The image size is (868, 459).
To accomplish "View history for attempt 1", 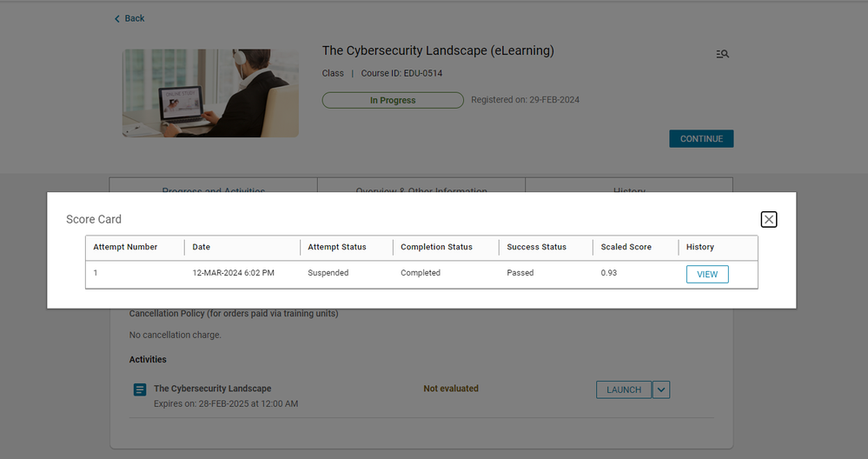I will pos(707,275).
